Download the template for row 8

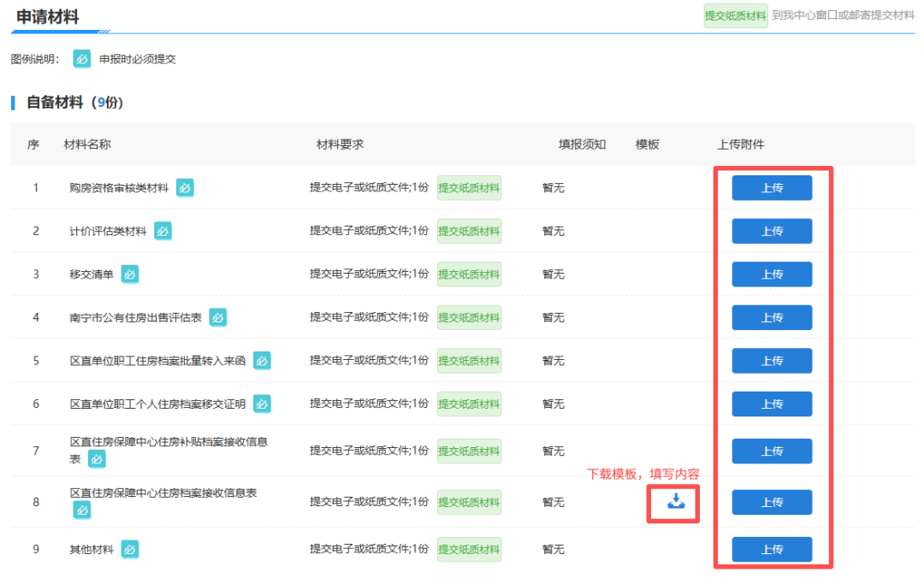(676, 502)
